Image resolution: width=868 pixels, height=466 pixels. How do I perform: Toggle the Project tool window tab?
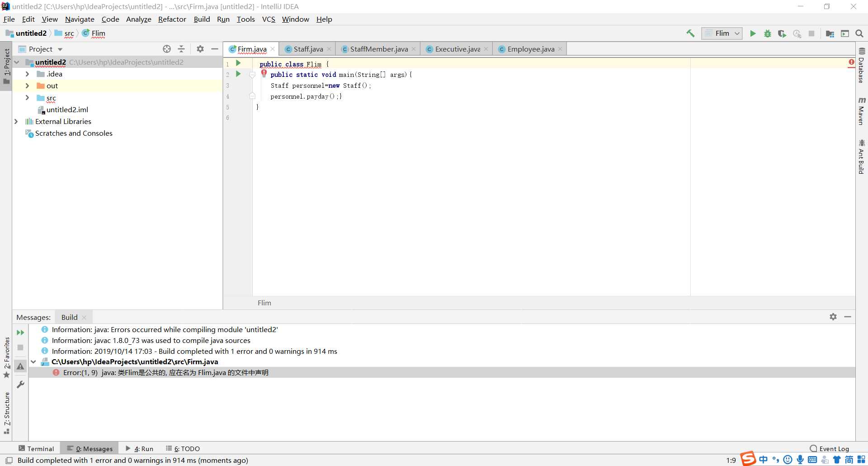click(x=6, y=67)
